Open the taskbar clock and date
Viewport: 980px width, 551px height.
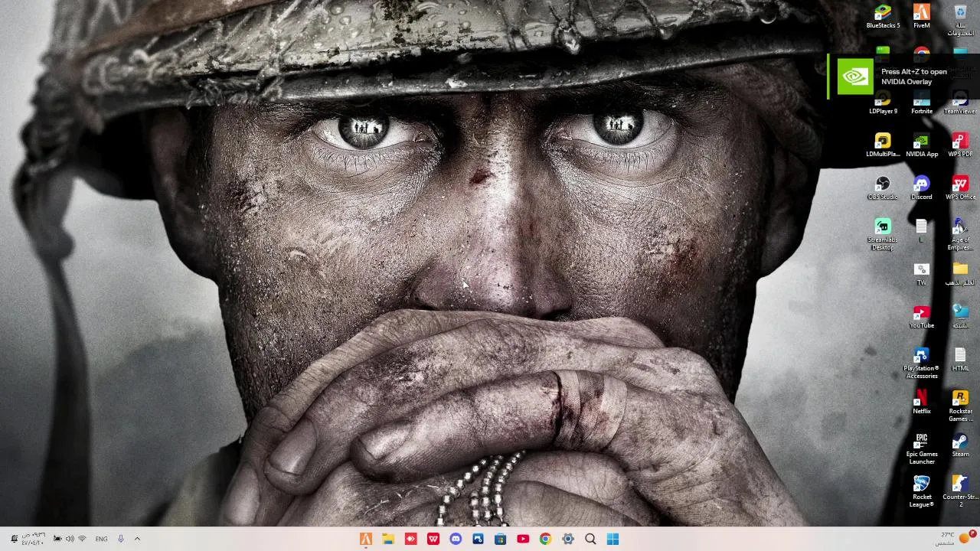pos(33,539)
